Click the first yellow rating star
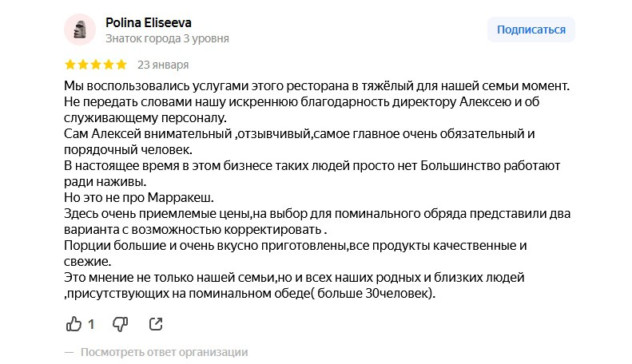This screenshot has height=364, width=632. pyautogui.click(x=70, y=65)
